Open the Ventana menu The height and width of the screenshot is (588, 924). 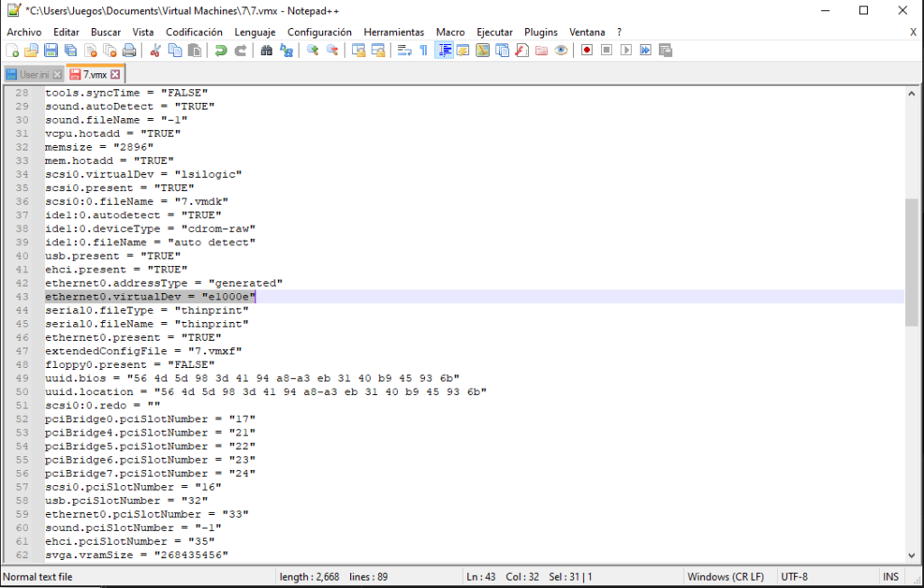(587, 32)
